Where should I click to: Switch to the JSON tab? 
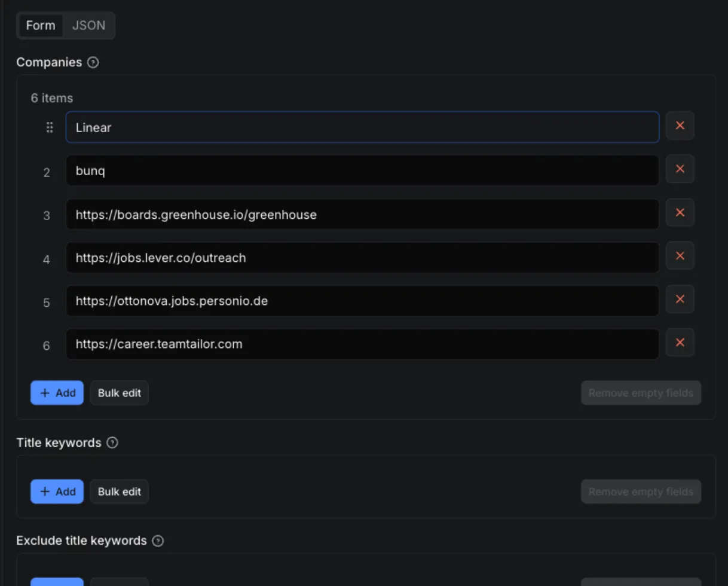tap(88, 25)
